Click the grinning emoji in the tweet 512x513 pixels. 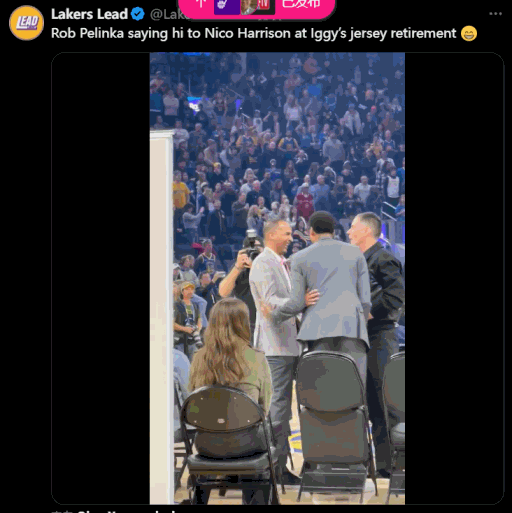pos(469,34)
